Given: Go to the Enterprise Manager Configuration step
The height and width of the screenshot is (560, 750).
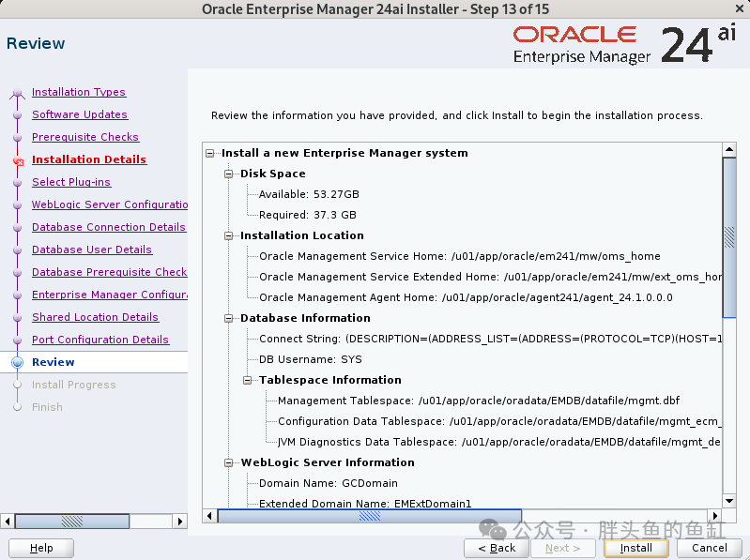Looking at the screenshot, I should click(x=110, y=294).
